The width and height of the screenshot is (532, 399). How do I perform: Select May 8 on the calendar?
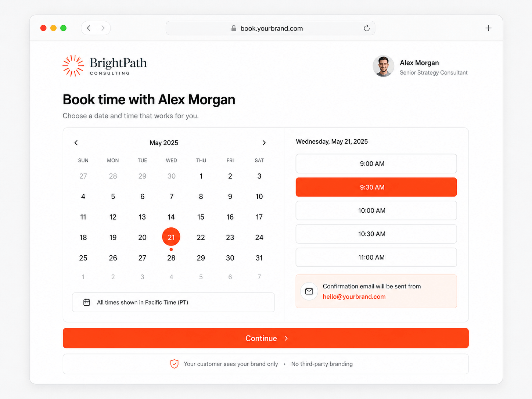(201, 197)
